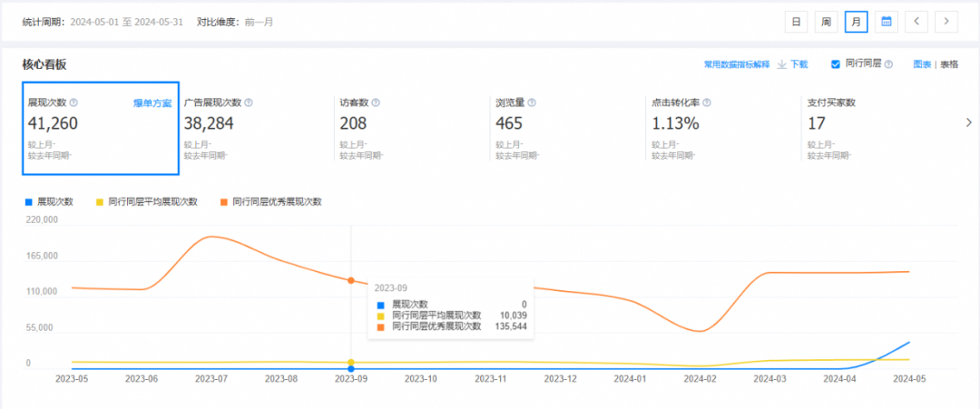The width and height of the screenshot is (980, 409).
Task: Go to next period with right chevron
Action: pyautogui.click(x=946, y=21)
